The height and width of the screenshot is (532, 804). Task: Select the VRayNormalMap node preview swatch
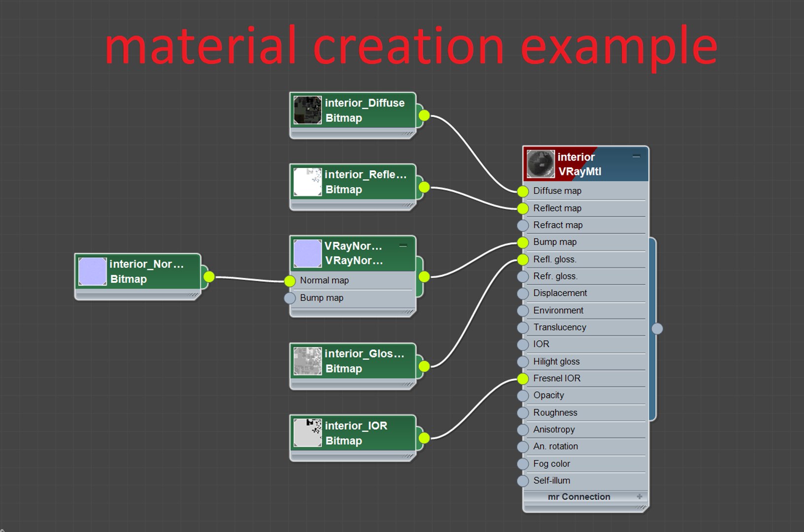(x=307, y=253)
